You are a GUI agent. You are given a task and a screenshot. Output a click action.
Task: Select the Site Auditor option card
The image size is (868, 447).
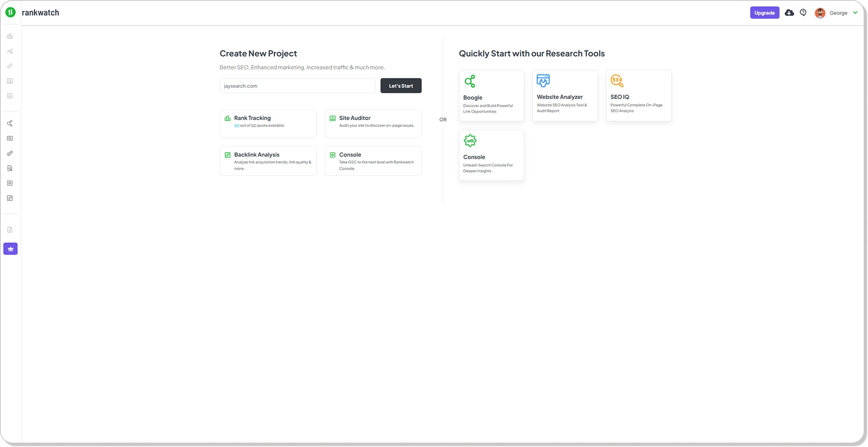pos(373,123)
